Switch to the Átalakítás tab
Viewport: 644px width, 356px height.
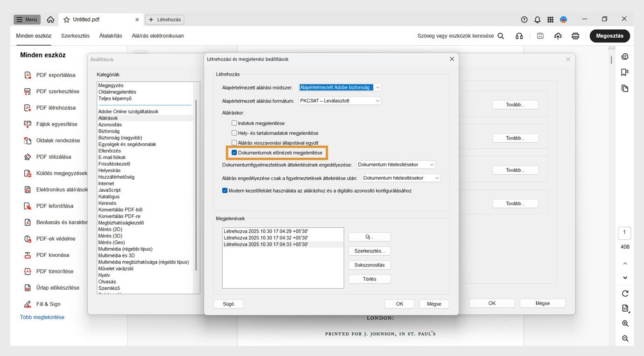point(111,36)
